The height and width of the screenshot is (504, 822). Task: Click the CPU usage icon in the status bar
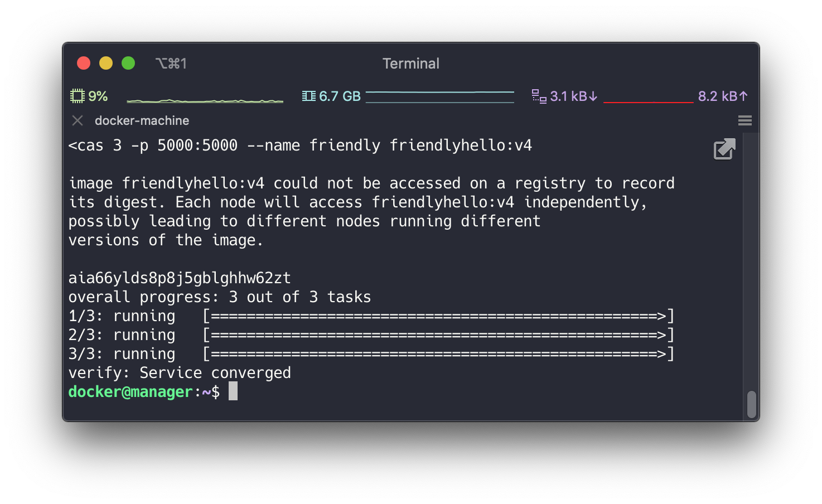point(78,95)
